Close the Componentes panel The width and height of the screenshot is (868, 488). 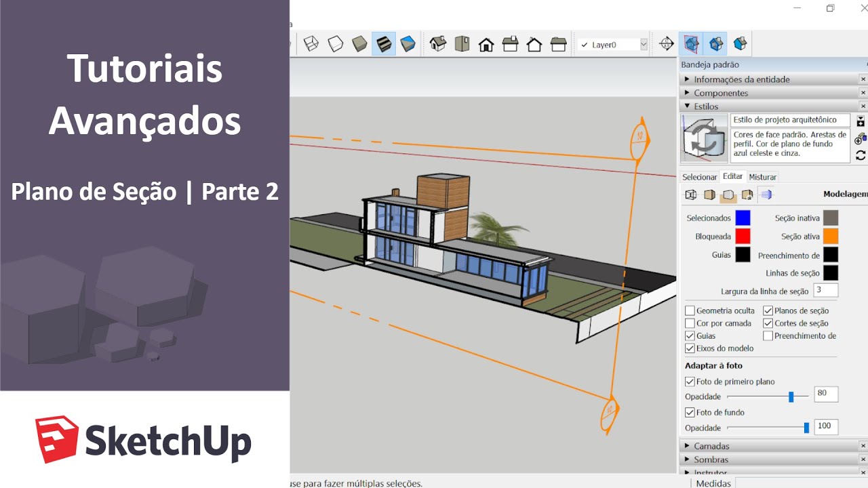(x=863, y=93)
